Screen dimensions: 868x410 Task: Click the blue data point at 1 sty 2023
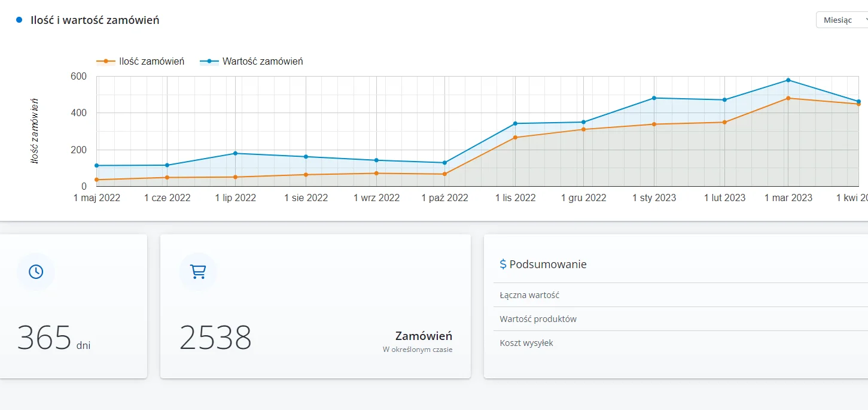coord(654,98)
